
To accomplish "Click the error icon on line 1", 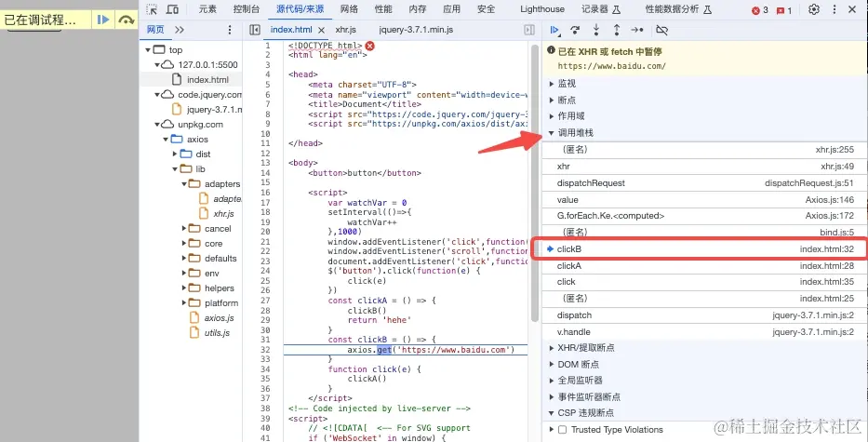I will 369,46.
